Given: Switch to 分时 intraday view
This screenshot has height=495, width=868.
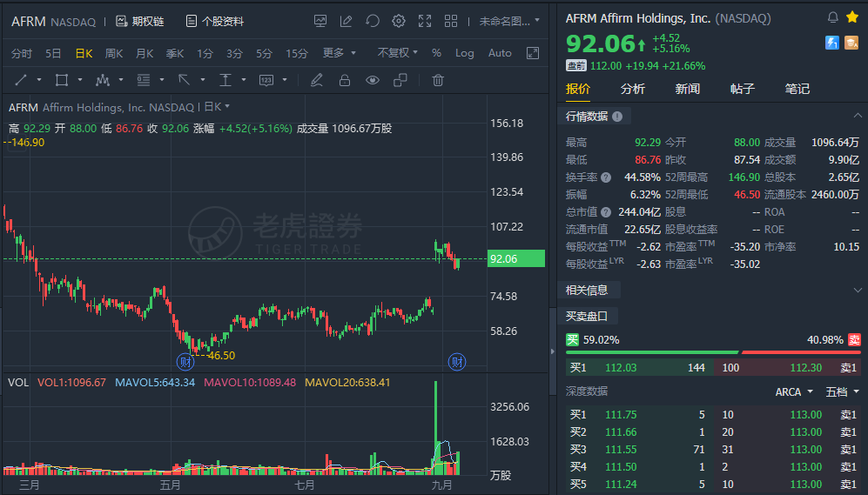Looking at the screenshot, I should tap(22, 53).
